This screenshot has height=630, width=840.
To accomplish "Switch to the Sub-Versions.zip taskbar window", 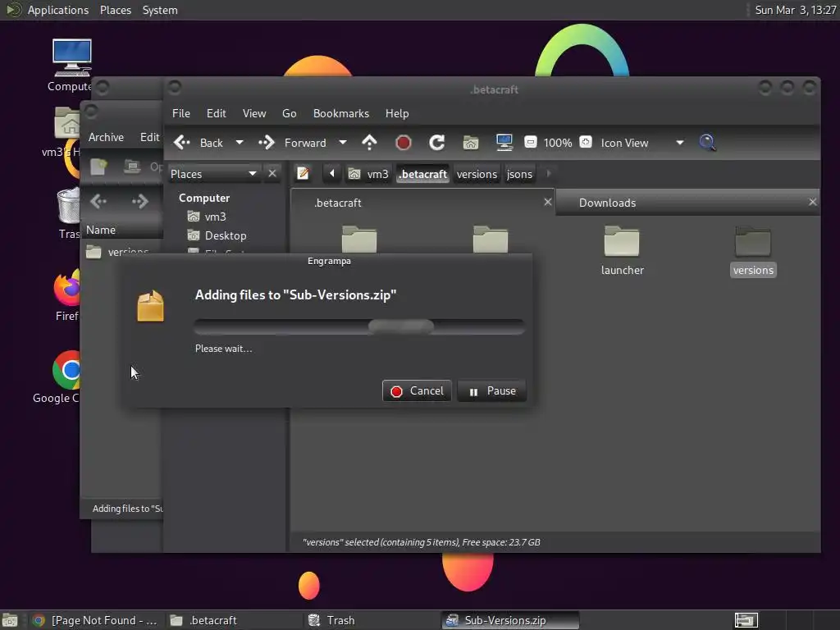I will pyautogui.click(x=510, y=620).
